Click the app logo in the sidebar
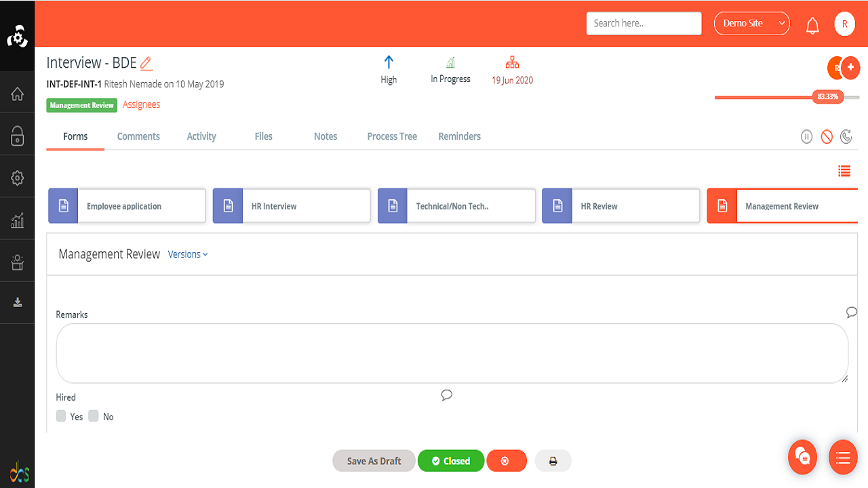Screen dimensions: 868x488 click(x=17, y=36)
